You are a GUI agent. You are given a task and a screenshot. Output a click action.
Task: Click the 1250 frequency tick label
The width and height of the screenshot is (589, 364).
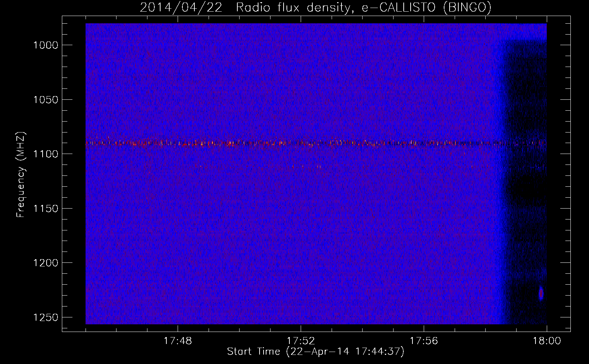point(46,317)
